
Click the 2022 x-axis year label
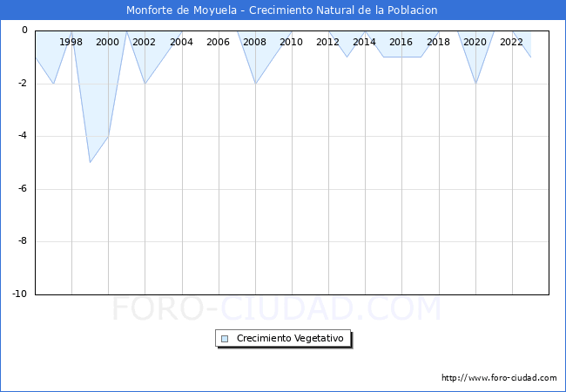pos(511,42)
